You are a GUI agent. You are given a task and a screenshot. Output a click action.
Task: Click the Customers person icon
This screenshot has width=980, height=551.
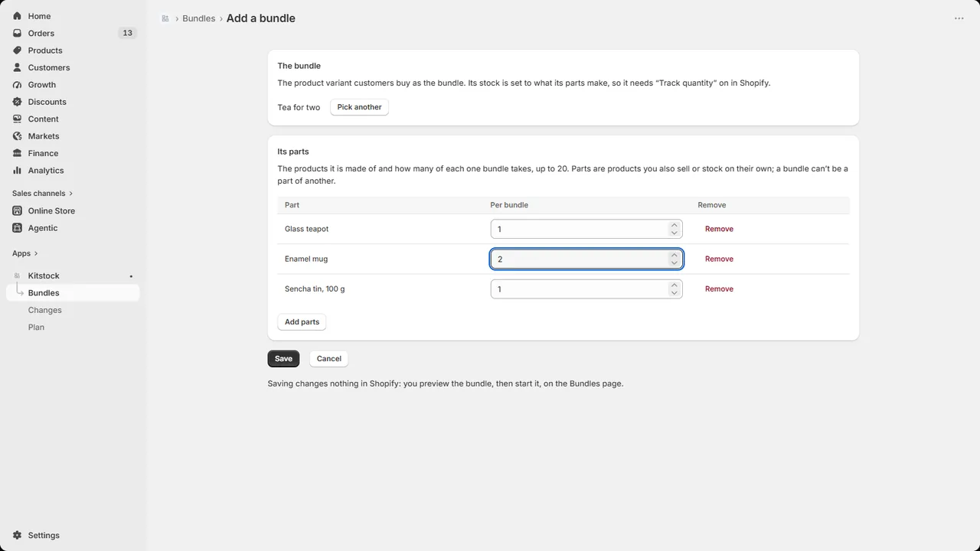(17, 67)
